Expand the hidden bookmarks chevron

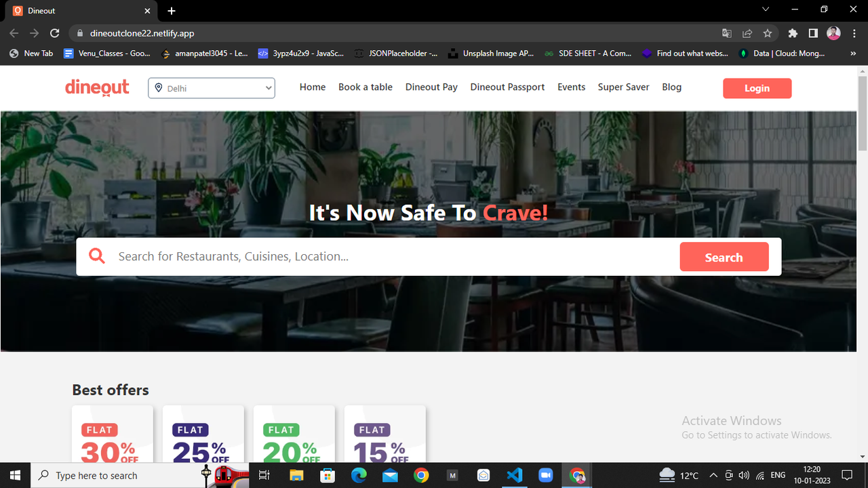tap(853, 54)
